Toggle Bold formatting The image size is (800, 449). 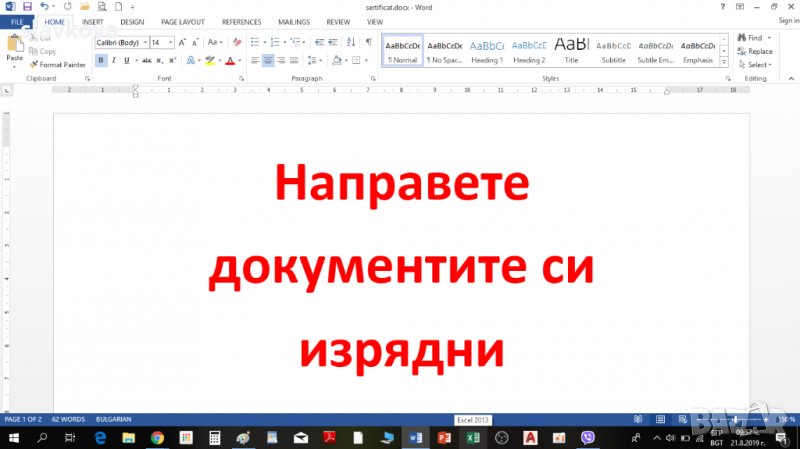point(101,60)
